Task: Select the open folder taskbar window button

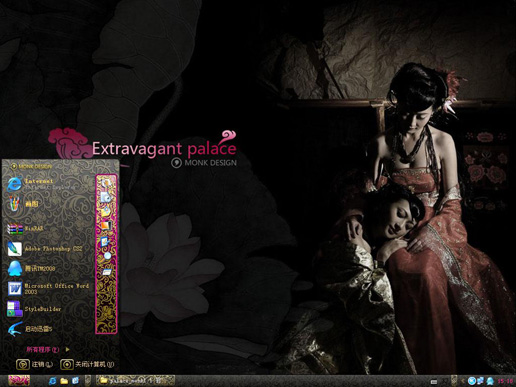Action: 135,380
